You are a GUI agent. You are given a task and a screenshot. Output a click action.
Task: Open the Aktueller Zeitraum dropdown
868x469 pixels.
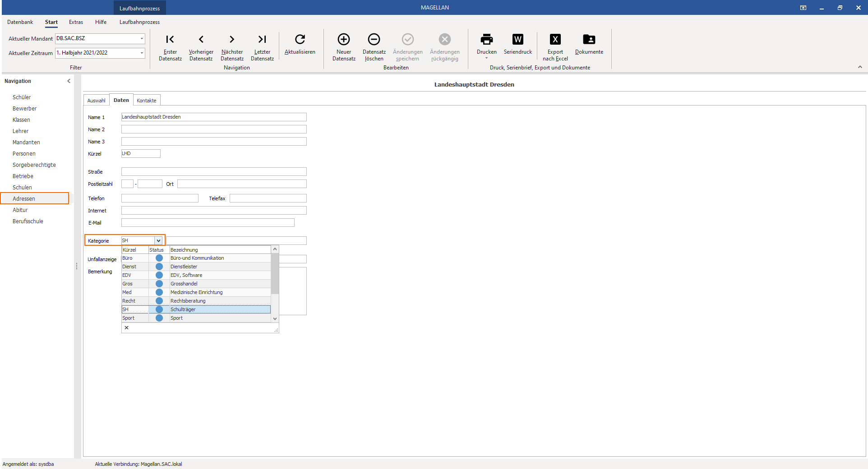point(142,53)
